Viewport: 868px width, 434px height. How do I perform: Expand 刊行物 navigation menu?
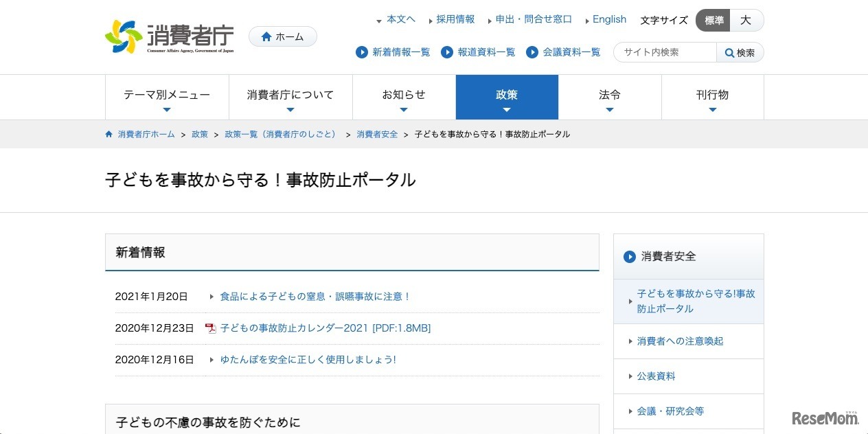713,97
